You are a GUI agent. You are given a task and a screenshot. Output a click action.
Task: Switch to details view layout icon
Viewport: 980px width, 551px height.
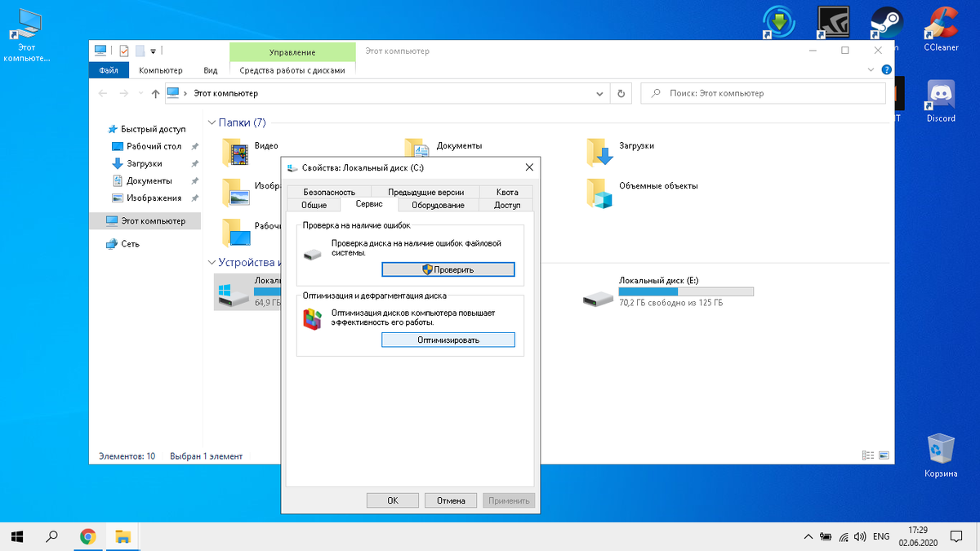[x=868, y=455]
